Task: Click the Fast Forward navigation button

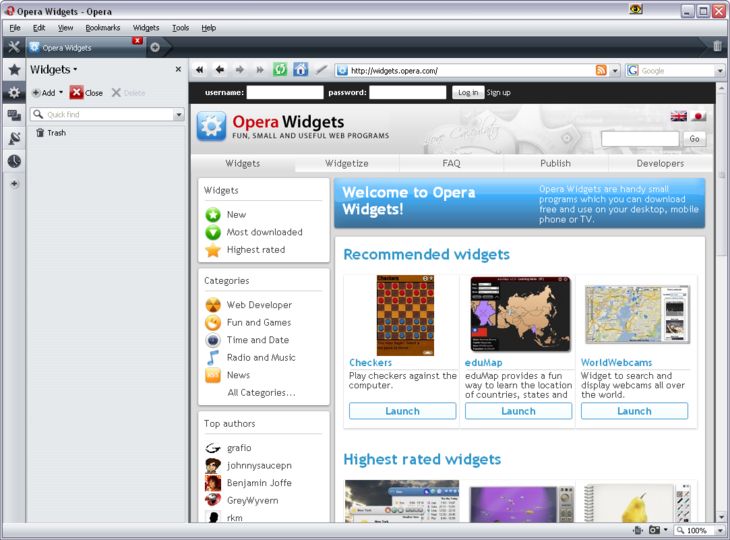Action: coord(260,70)
